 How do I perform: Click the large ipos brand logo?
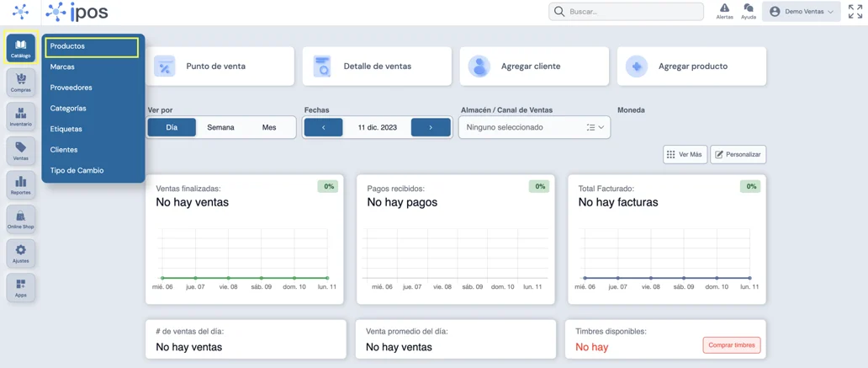pos(77,11)
